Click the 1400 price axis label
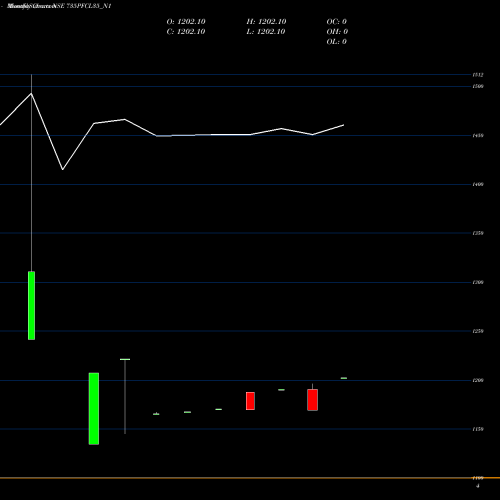500x500 pixels. [478, 184]
